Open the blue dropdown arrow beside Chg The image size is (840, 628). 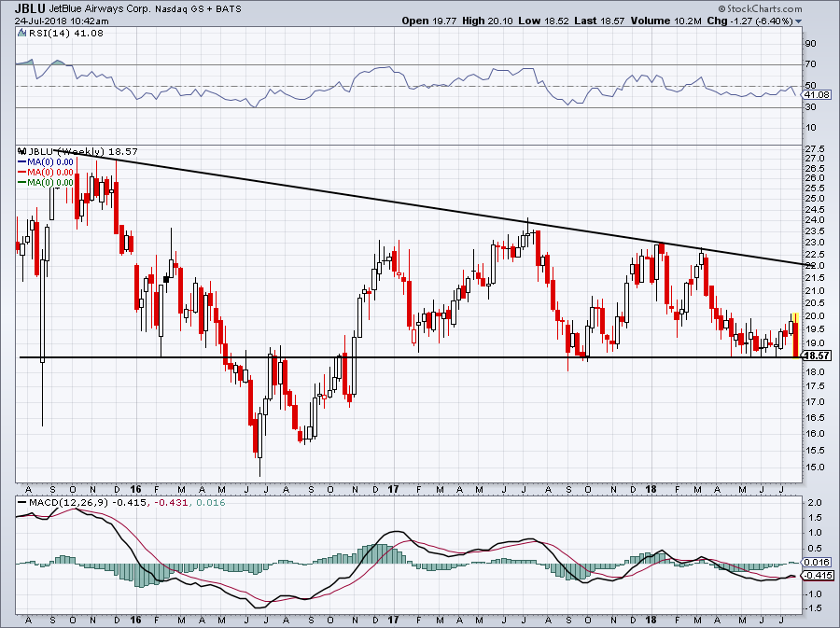point(799,21)
